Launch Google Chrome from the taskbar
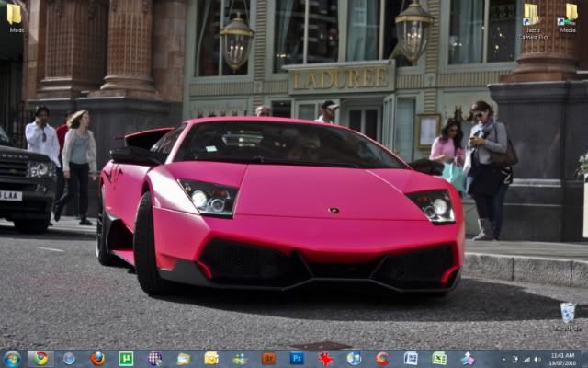This screenshot has height=368, width=588. click(x=40, y=358)
